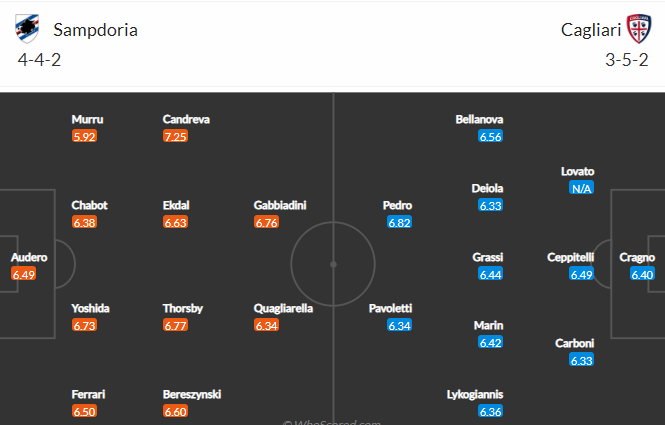Open the Sampdoria team name link

(95, 30)
